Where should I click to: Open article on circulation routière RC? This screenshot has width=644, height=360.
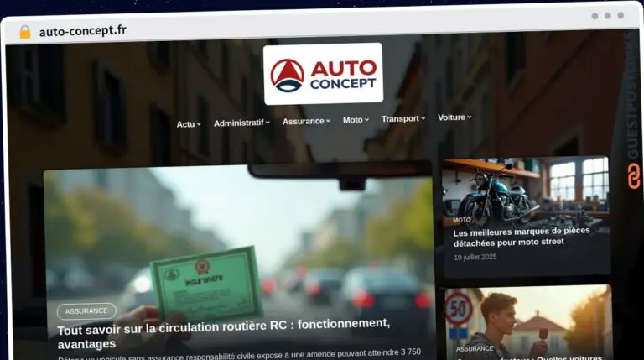223,333
